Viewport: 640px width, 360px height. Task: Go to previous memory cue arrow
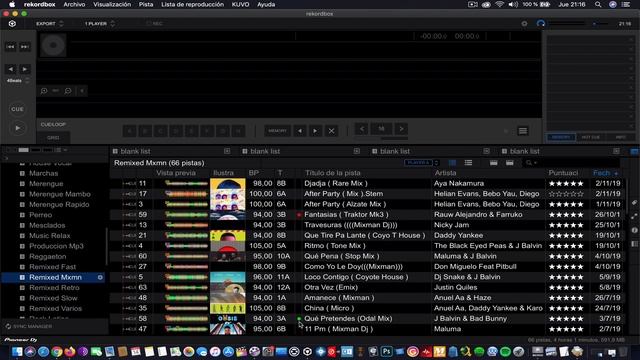300,131
